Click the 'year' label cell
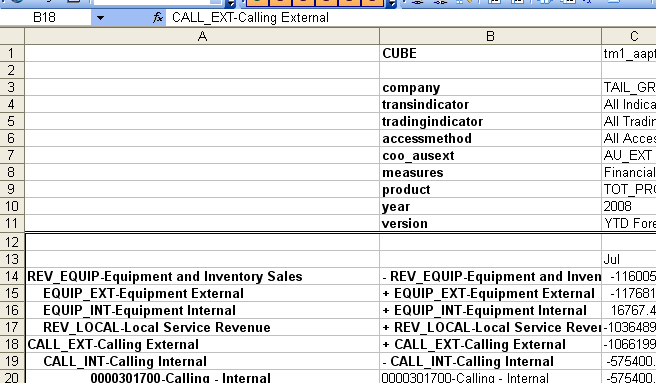 490,206
